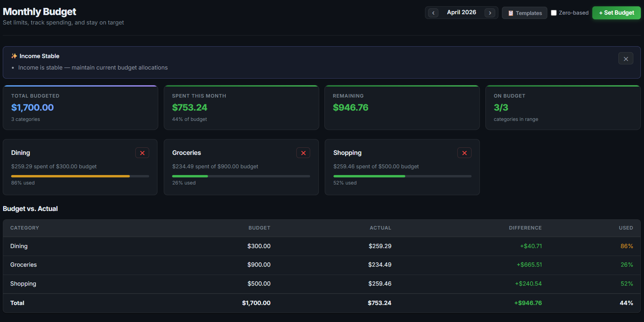The height and width of the screenshot is (322, 644).
Task: Select the Spent This Month $753.24 value
Action: point(189,107)
